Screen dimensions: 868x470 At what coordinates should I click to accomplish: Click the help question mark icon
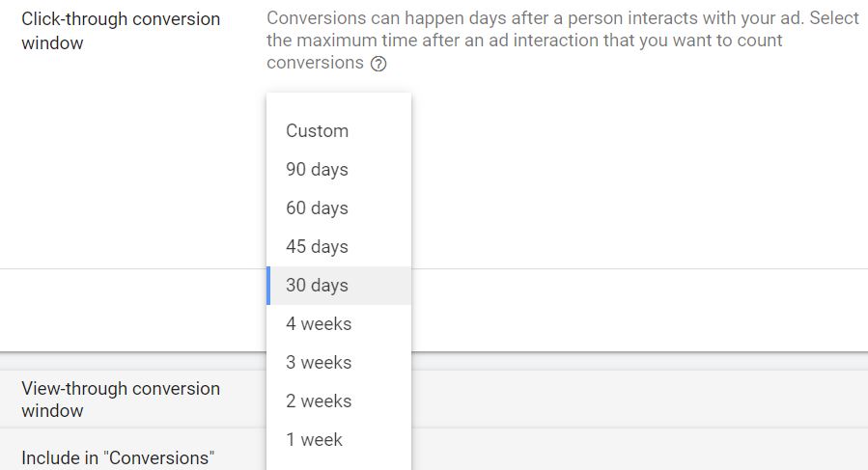click(x=378, y=64)
